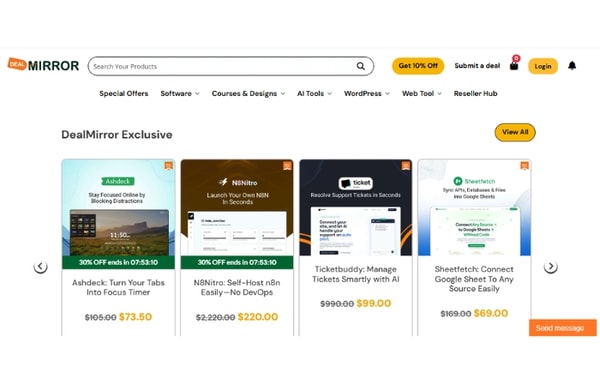Click the DealMirror logo
The image size is (600, 384).
43,65
